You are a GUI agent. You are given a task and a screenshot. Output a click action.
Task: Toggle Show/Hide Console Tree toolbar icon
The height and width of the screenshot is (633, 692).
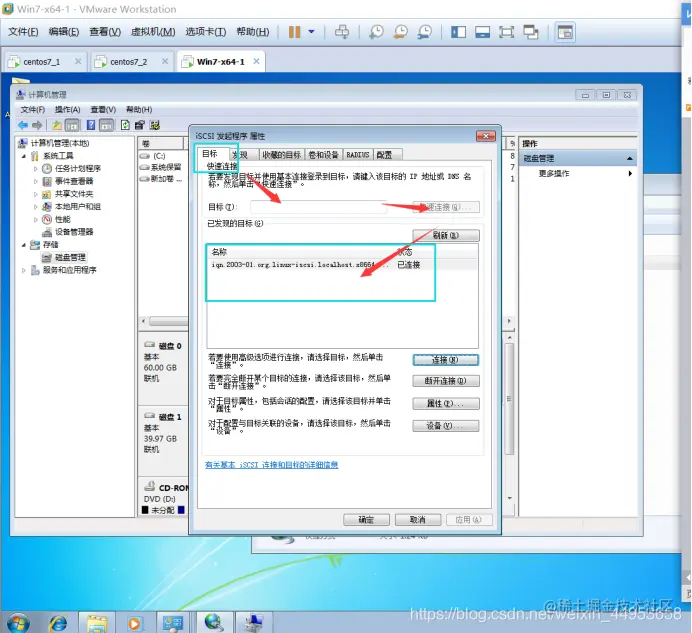72,125
